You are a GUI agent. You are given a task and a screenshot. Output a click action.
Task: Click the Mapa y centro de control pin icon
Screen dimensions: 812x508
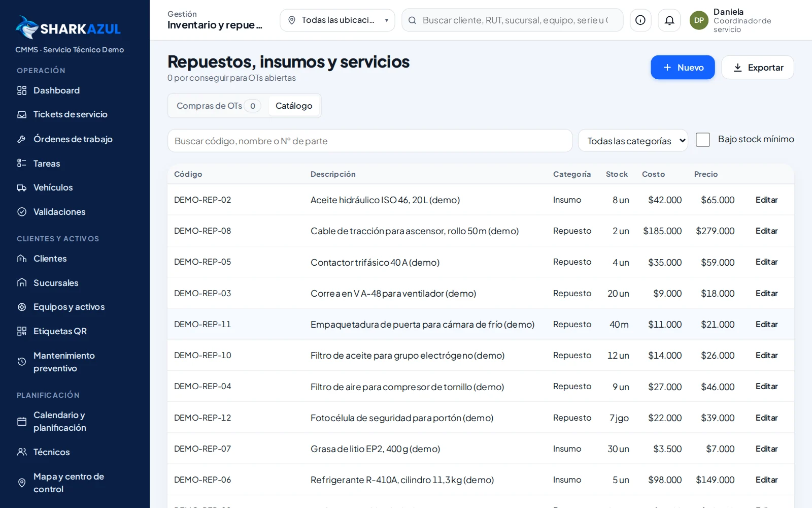coord(22,483)
